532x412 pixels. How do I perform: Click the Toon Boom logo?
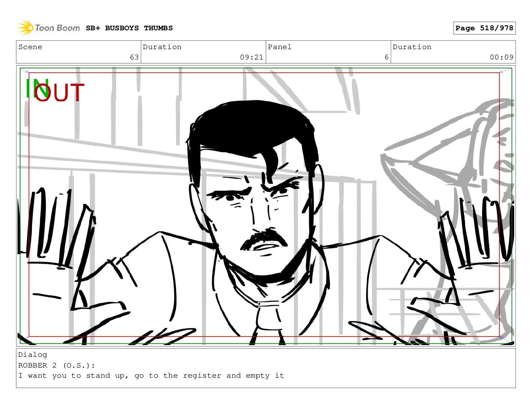tap(48, 28)
